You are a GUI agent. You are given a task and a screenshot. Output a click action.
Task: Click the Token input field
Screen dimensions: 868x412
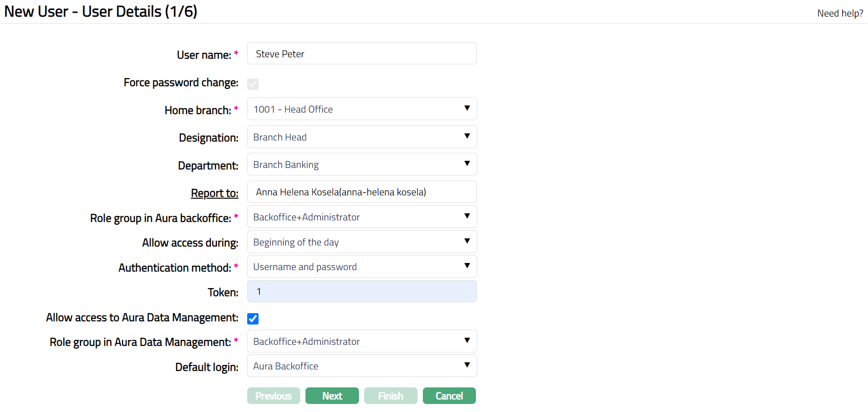361,291
